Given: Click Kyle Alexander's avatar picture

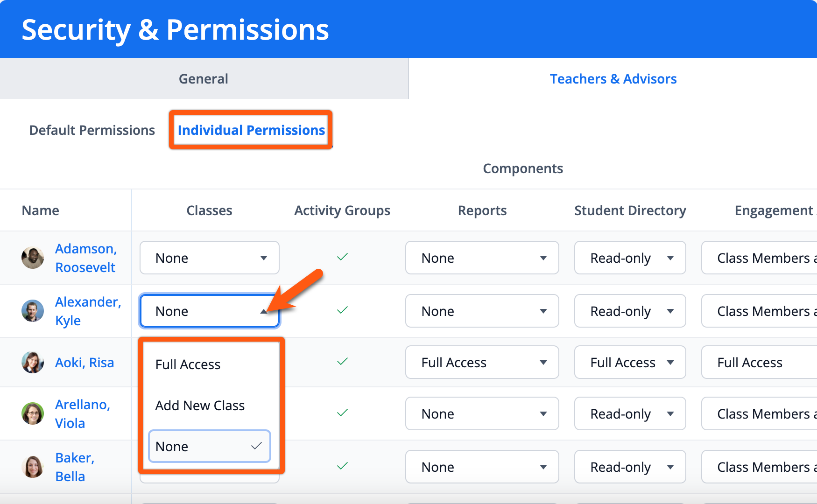Looking at the screenshot, I should (33, 311).
